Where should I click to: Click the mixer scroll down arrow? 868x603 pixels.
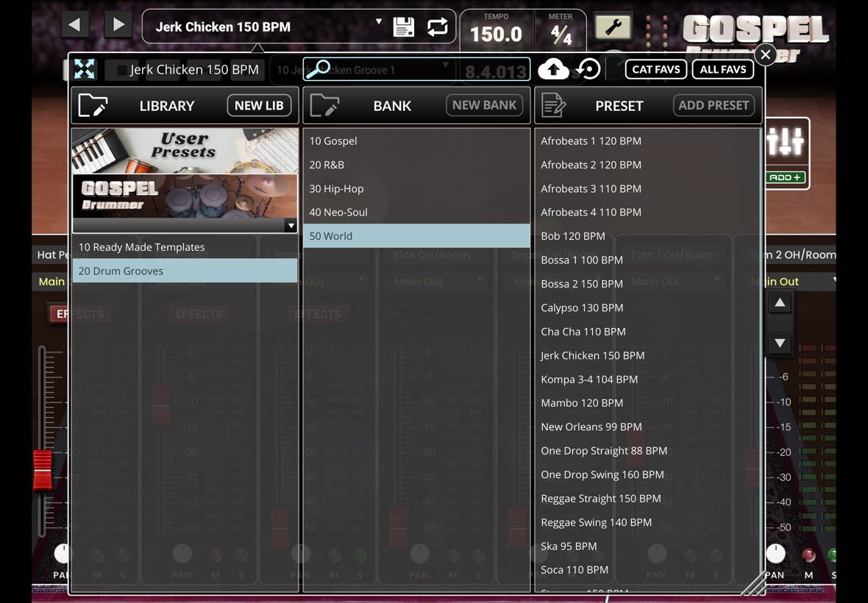pyautogui.click(x=780, y=343)
